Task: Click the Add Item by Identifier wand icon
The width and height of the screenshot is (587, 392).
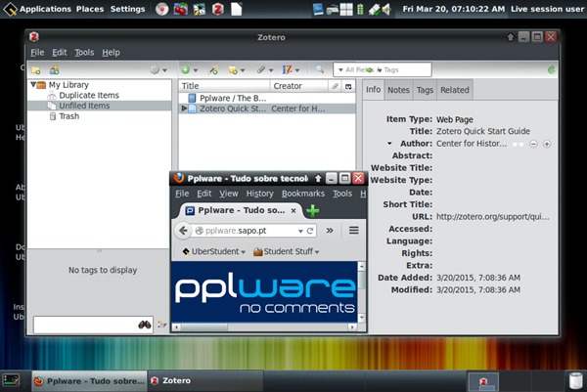Action: point(213,70)
